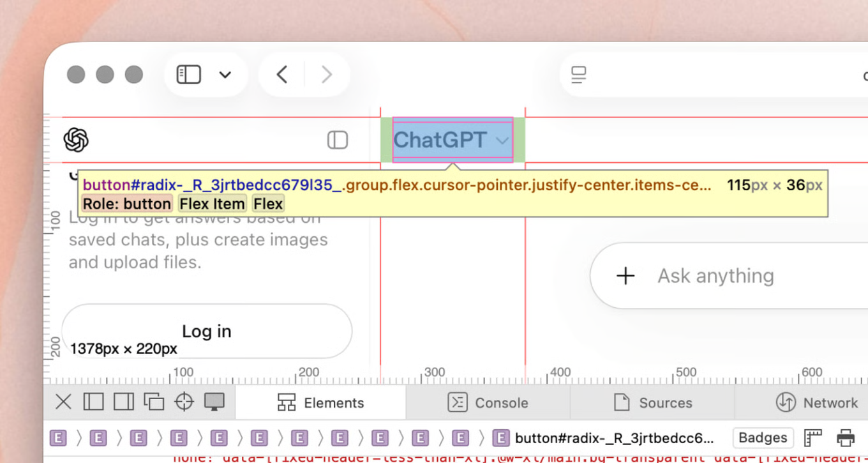This screenshot has width=868, height=463.
Task: Click the OpenAI logo in the ChatGPT sidebar
Action: coord(76,140)
